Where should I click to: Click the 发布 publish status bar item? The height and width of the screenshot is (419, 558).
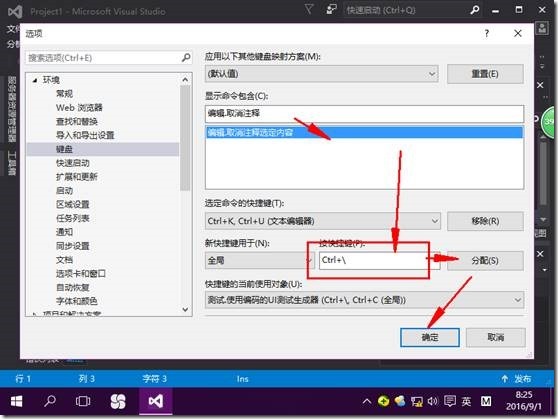522,379
